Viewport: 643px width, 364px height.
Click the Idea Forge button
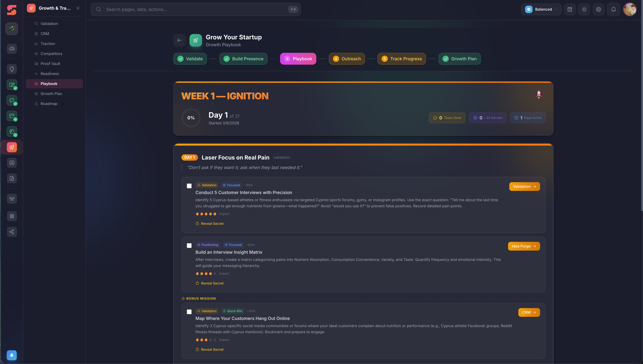pyautogui.click(x=524, y=246)
